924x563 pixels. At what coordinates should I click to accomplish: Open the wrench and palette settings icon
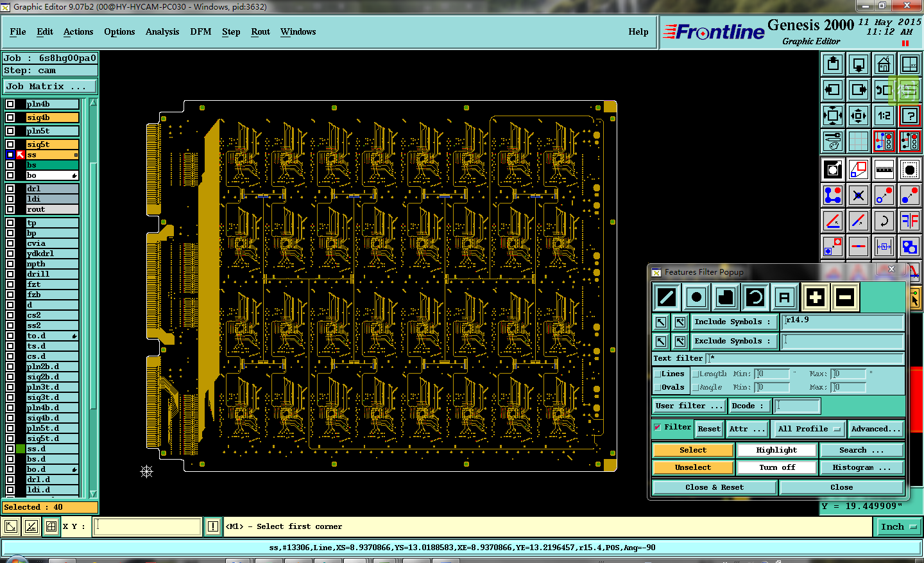pos(833,141)
